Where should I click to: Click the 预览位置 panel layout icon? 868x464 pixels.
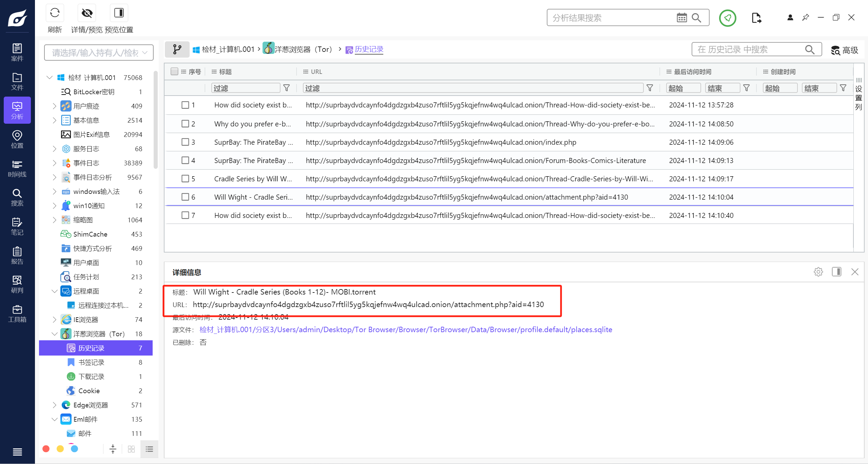(119, 13)
